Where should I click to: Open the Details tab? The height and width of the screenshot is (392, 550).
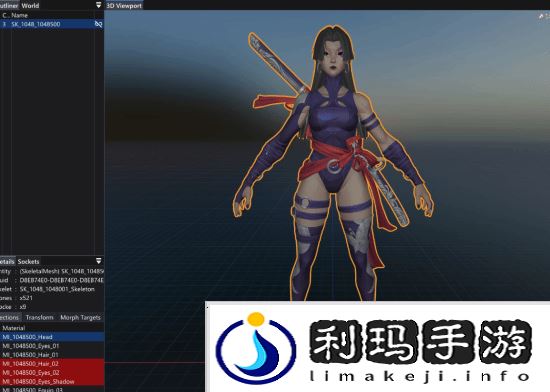[7, 262]
